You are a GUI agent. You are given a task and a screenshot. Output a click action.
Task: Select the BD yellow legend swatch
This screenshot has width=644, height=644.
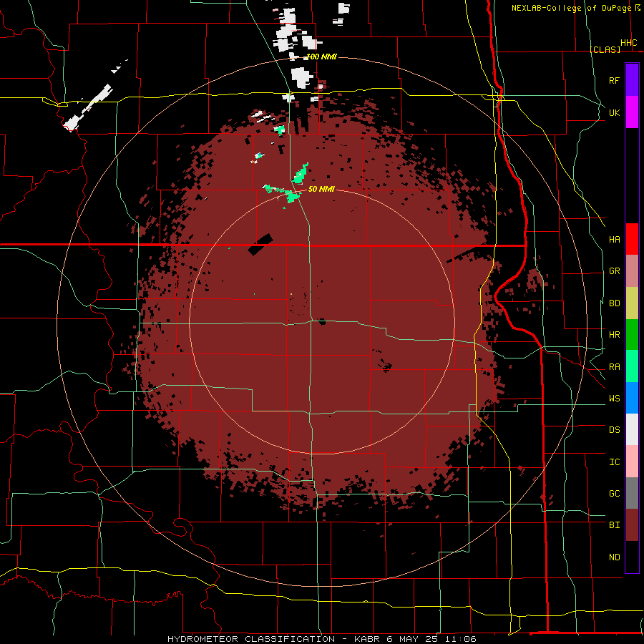(x=632, y=303)
